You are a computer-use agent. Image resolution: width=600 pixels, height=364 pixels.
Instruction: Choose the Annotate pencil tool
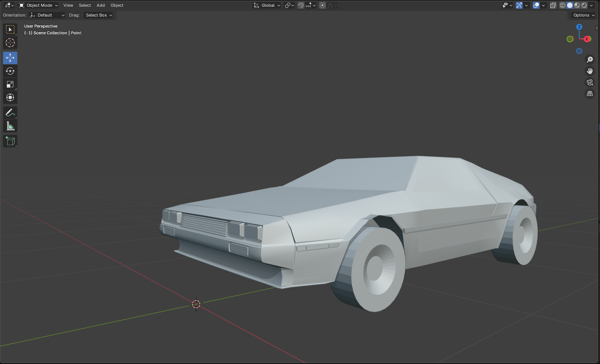pos(10,113)
